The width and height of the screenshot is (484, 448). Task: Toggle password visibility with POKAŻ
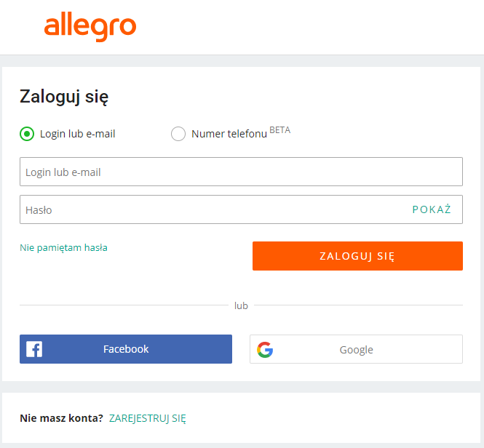point(432,209)
